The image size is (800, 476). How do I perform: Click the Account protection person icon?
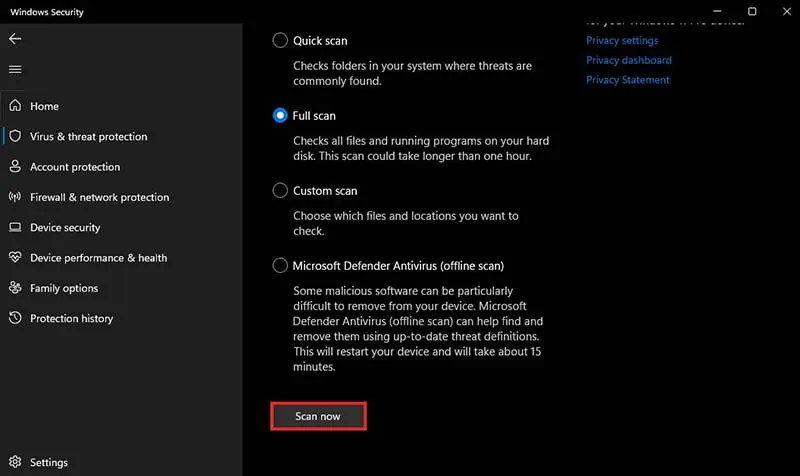(x=15, y=166)
